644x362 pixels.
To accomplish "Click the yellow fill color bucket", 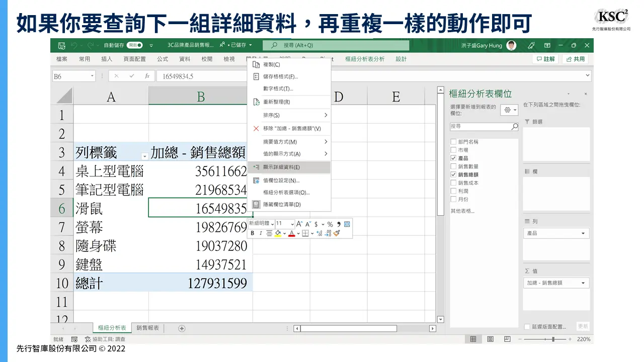I will 278,233.
